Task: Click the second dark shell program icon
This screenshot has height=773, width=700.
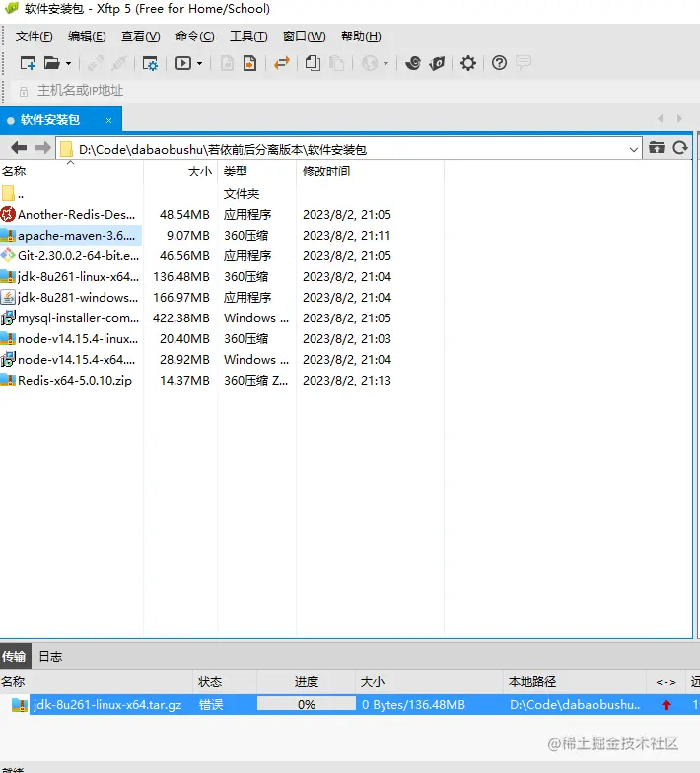Action: 438,63
